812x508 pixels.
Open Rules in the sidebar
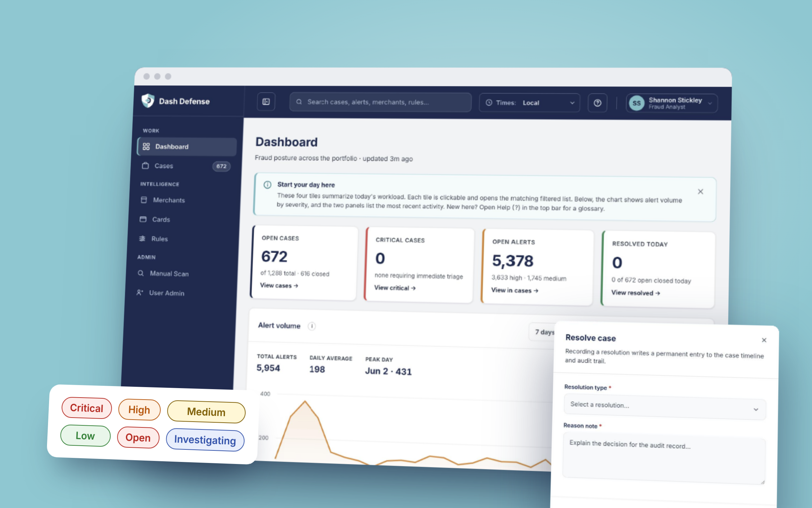coord(184,239)
